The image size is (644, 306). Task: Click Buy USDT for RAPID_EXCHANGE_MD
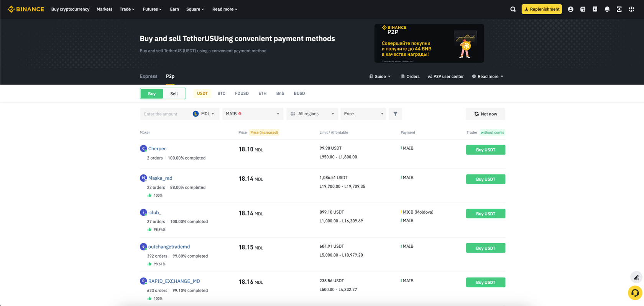[486, 283]
